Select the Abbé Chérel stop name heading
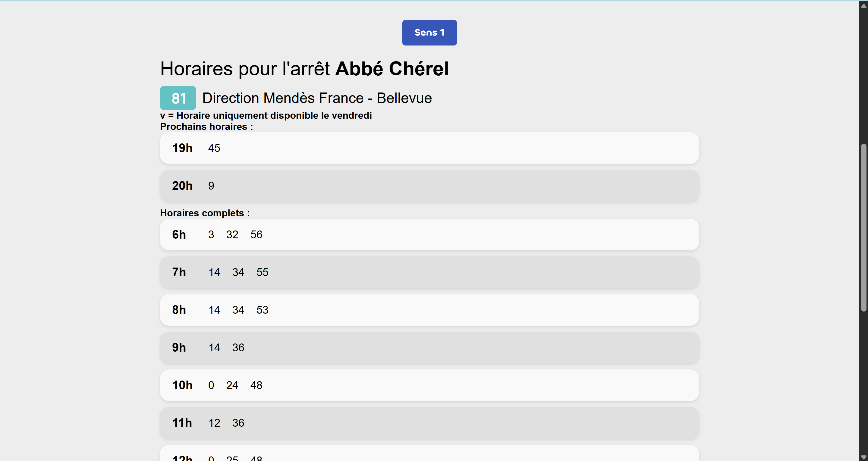Image resolution: width=868 pixels, height=461 pixels. click(392, 69)
